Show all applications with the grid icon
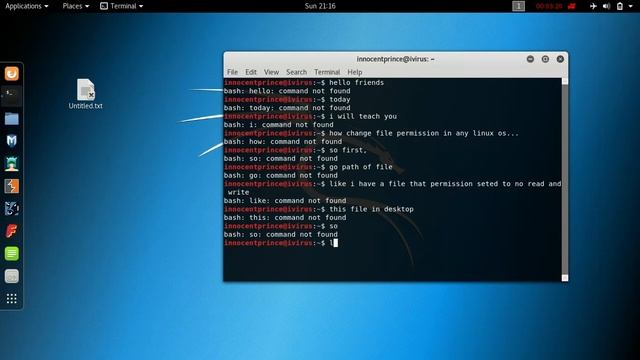 tap(11, 299)
